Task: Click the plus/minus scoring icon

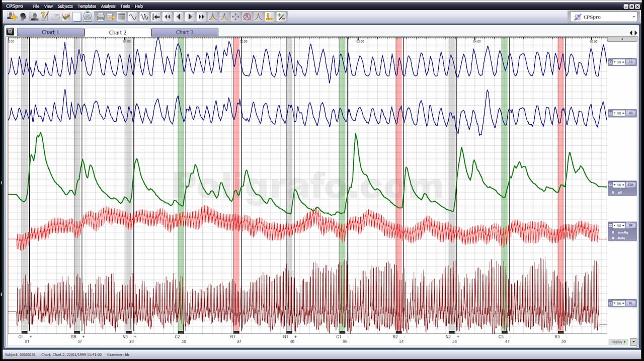Action: (281, 17)
